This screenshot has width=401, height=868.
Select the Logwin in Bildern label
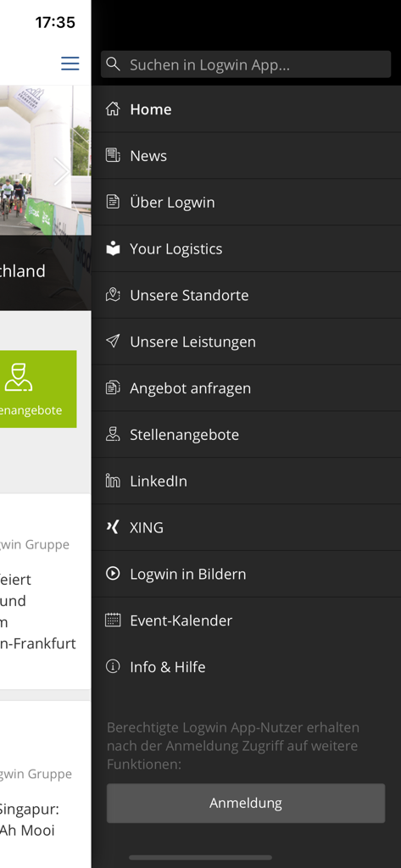[187, 574]
